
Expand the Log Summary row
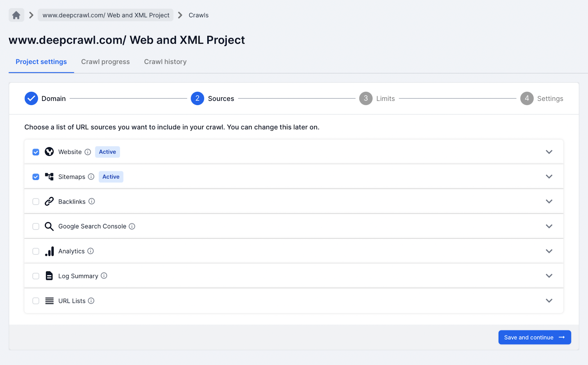pyautogui.click(x=549, y=276)
